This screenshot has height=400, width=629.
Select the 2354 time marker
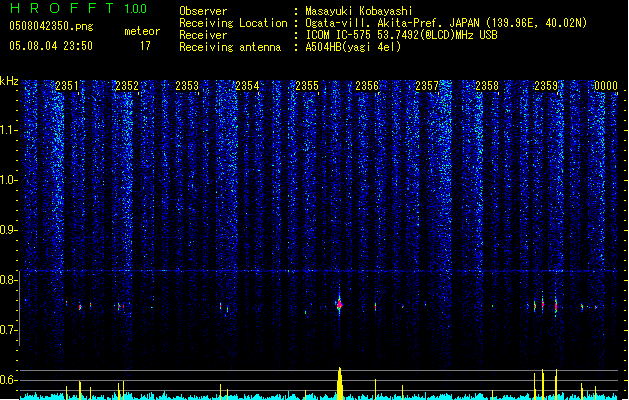point(247,86)
